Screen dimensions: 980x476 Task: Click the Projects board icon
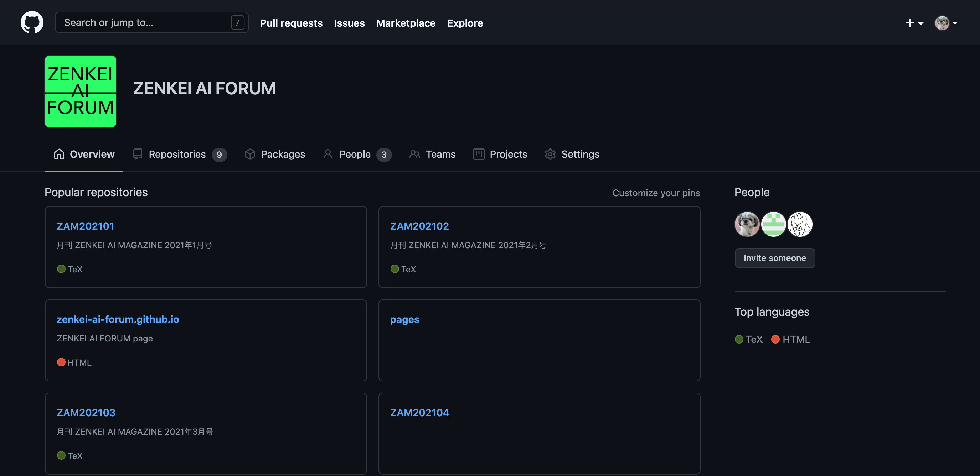tap(479, 154)
